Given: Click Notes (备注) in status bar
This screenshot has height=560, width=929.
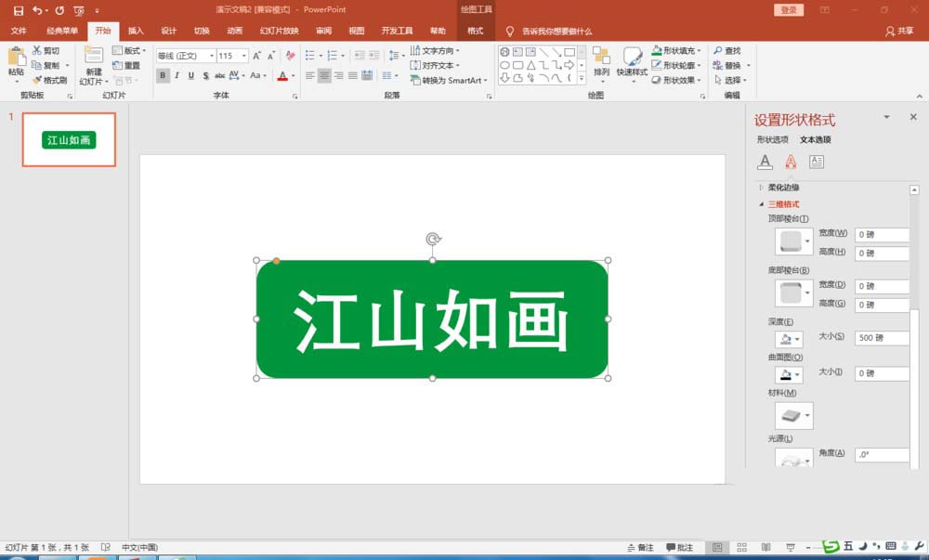Looking at the screenshot, I should point(640,547).
